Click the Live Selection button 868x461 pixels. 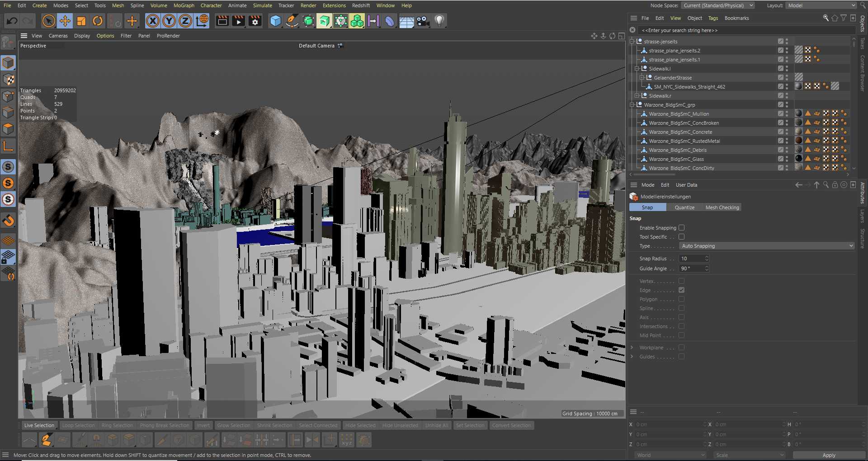point(39,425)
